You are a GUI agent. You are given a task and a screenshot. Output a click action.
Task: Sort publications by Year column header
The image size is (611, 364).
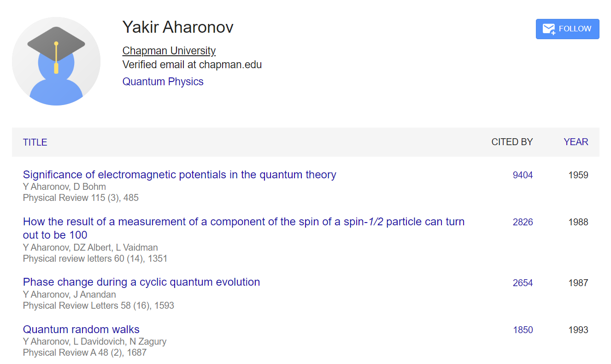tap(576, 142)
